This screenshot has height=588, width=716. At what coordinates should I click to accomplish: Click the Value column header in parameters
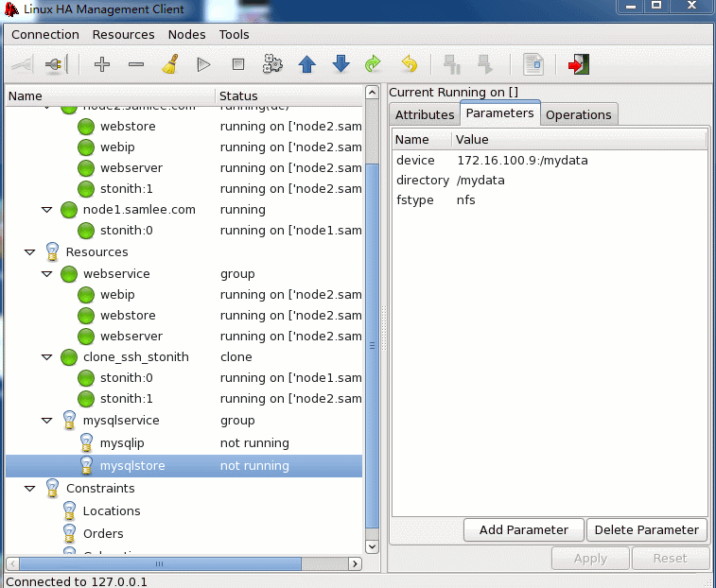coord(580,139)
